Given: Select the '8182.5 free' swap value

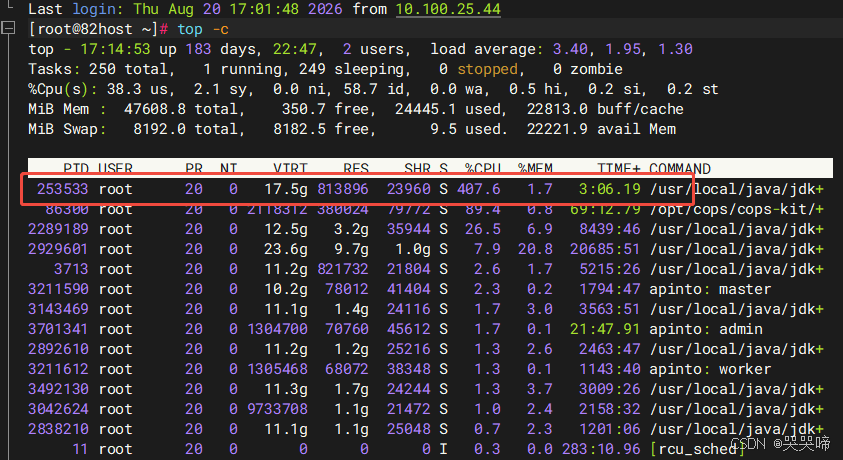Looking at the screenshot, I should (x=322, y=129).
